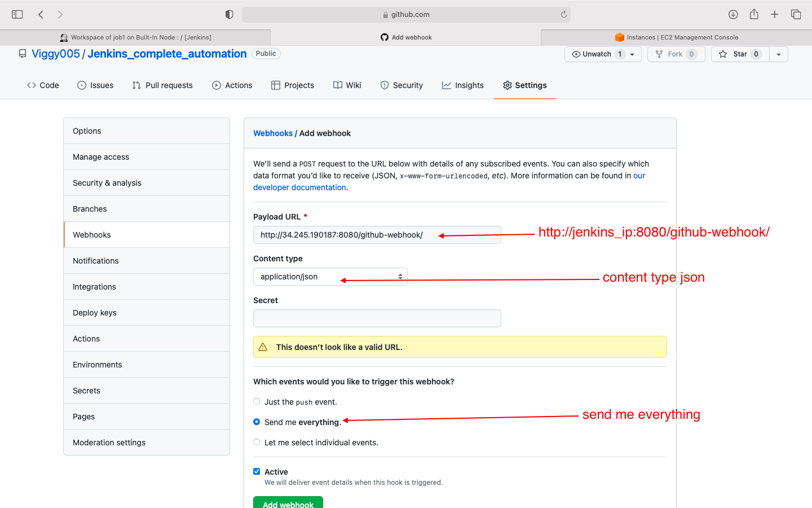The height and width of the screenshot is (508, 812).
Task: Go back with the back arrow
Action: pos(41,14)
